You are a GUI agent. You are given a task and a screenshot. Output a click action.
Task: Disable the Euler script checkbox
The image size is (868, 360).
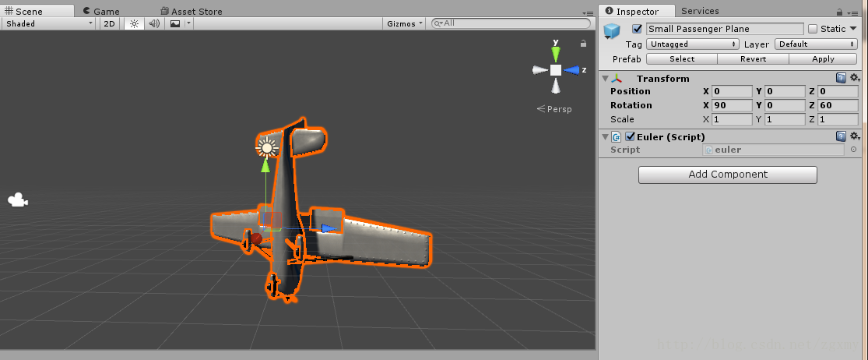click(x=630, y=136)
